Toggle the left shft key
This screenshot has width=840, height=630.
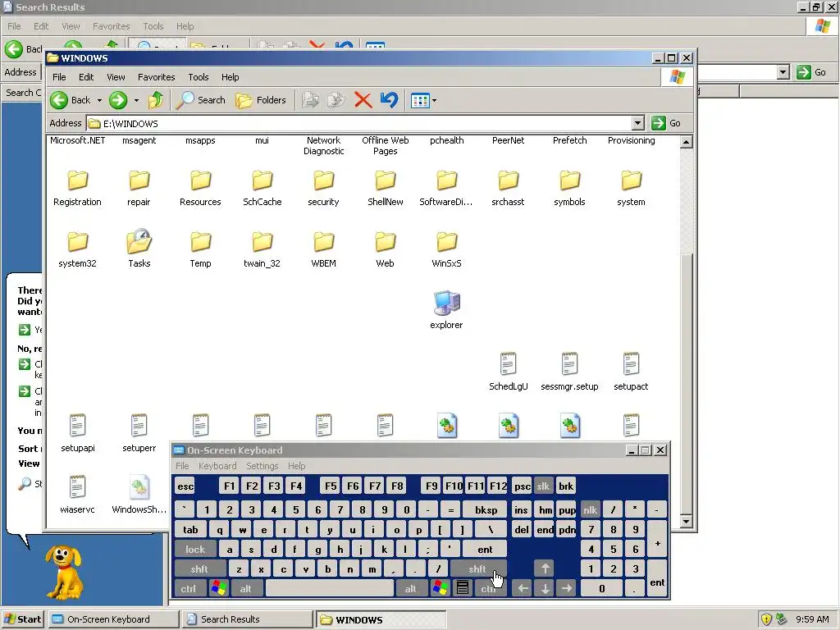199,569
